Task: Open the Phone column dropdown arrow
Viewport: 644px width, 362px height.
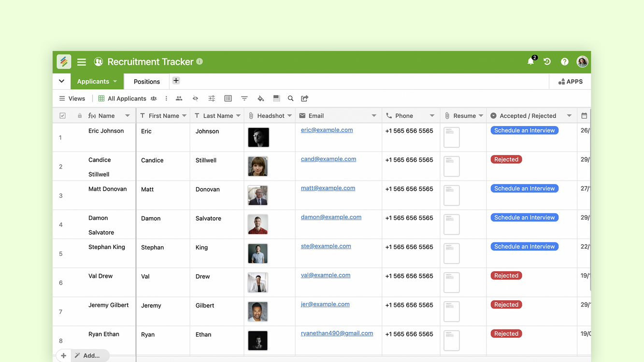Action: 432,116
